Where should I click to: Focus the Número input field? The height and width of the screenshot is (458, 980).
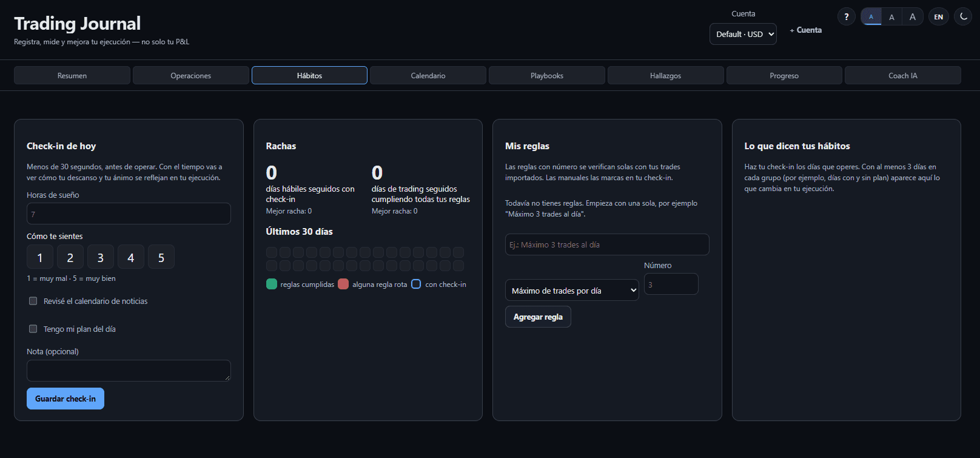coord(671,284)
